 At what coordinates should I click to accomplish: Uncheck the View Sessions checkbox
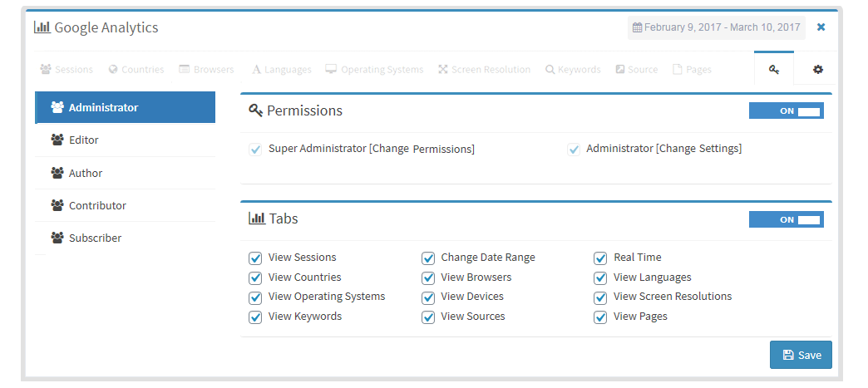pyautogui.click(x=255, y=258)
